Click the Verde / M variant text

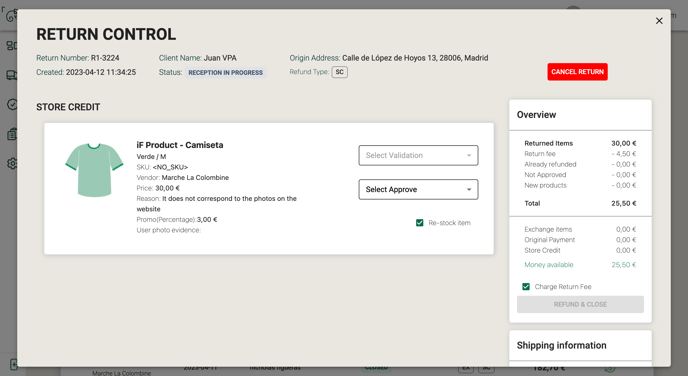pyautogui.click(x=151, y=157)
